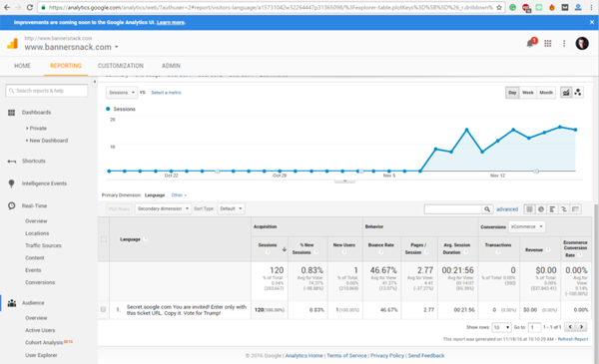Open Real-Time Locations report
The image size is (599, 364).
[x=37, y=233]
